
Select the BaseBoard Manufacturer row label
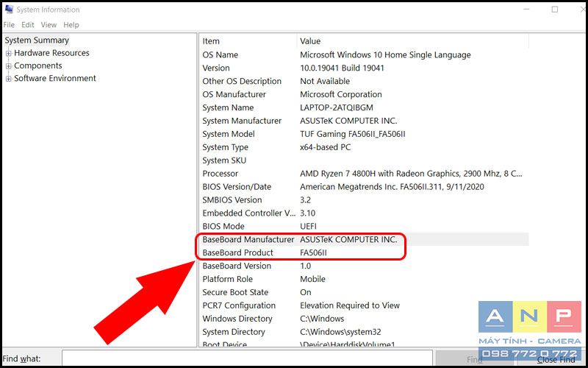pos(248,239)
